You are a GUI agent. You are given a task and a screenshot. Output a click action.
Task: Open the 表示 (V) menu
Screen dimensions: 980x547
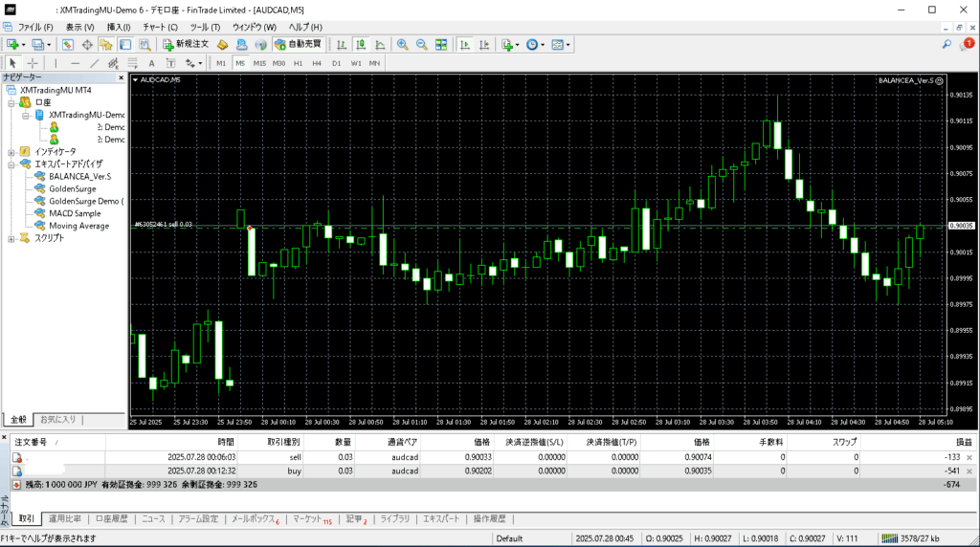80,27
